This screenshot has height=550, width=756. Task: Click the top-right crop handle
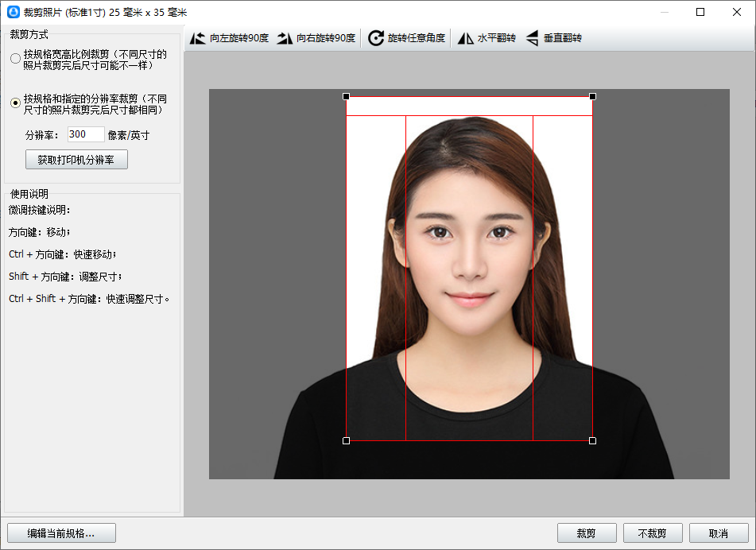click(x=592, y=96)
